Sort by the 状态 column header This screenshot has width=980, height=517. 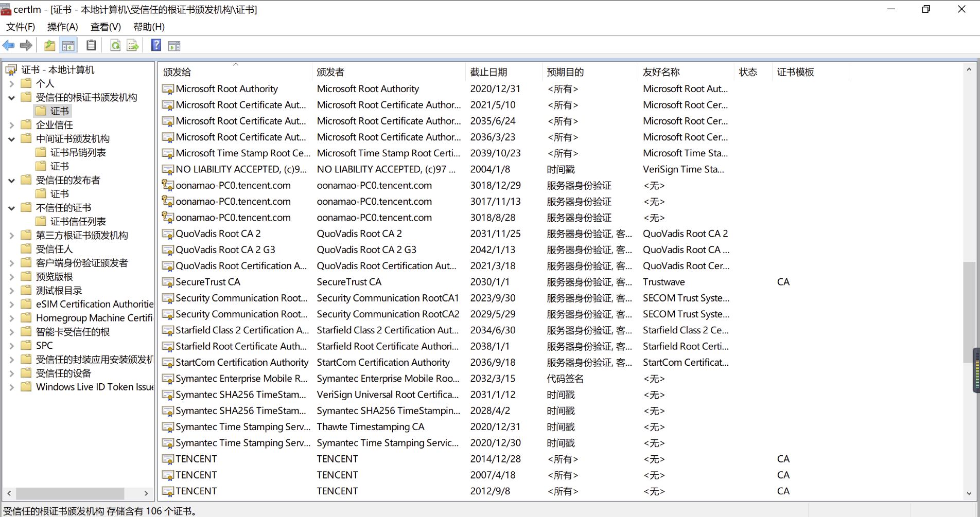click(x=754, y=72)
